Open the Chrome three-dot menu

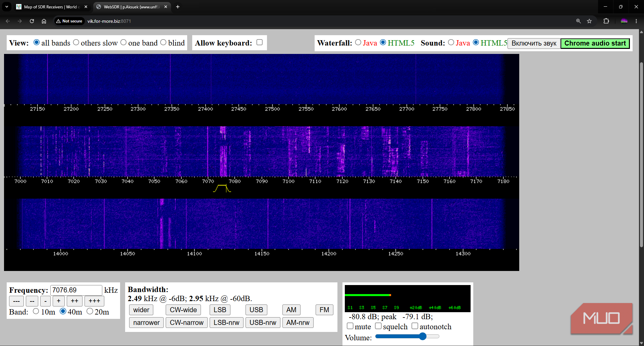636,21
